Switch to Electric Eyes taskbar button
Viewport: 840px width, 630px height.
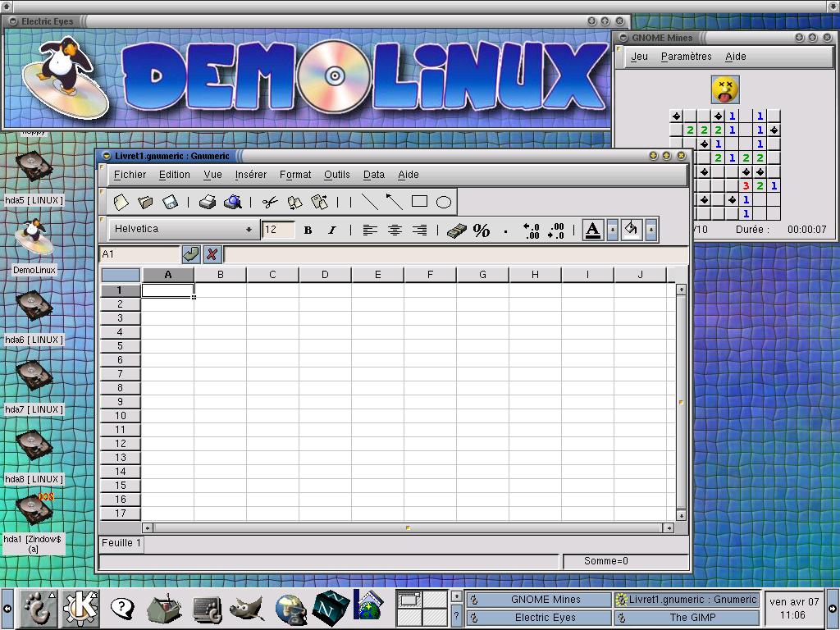coord(539,618)
